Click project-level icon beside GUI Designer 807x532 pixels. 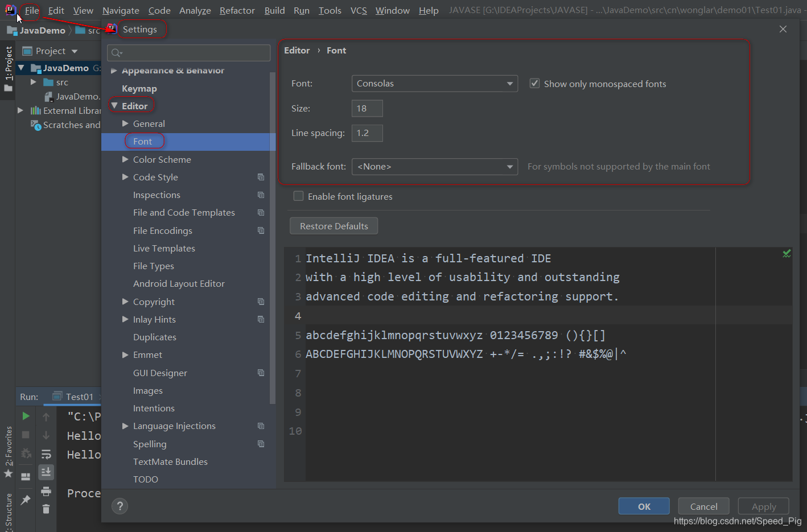[x=261, y=373]
